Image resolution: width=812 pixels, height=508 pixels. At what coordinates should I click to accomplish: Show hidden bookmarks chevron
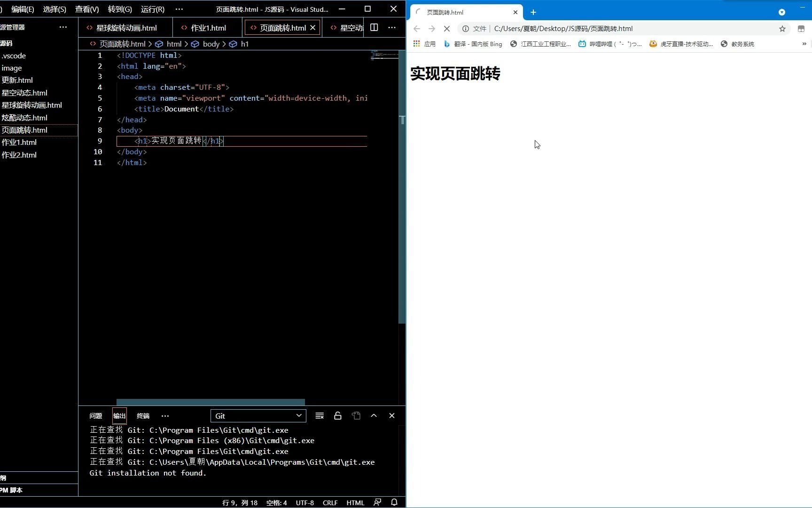804,44
